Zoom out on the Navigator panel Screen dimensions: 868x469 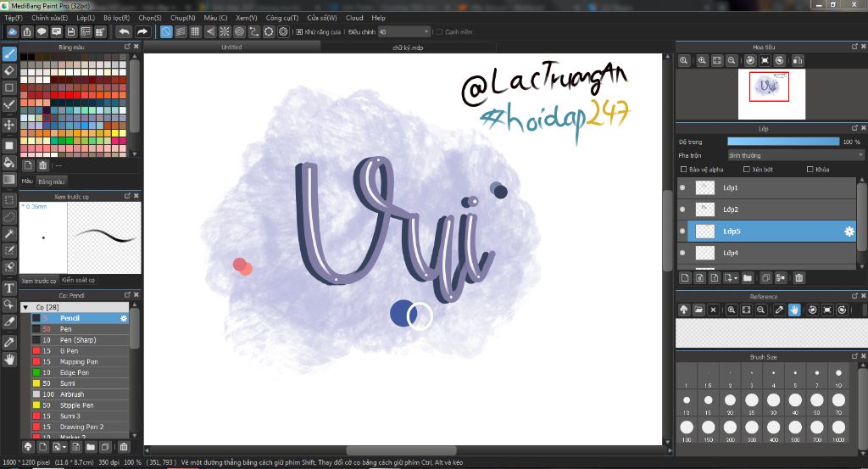click(x=732, y=60)
